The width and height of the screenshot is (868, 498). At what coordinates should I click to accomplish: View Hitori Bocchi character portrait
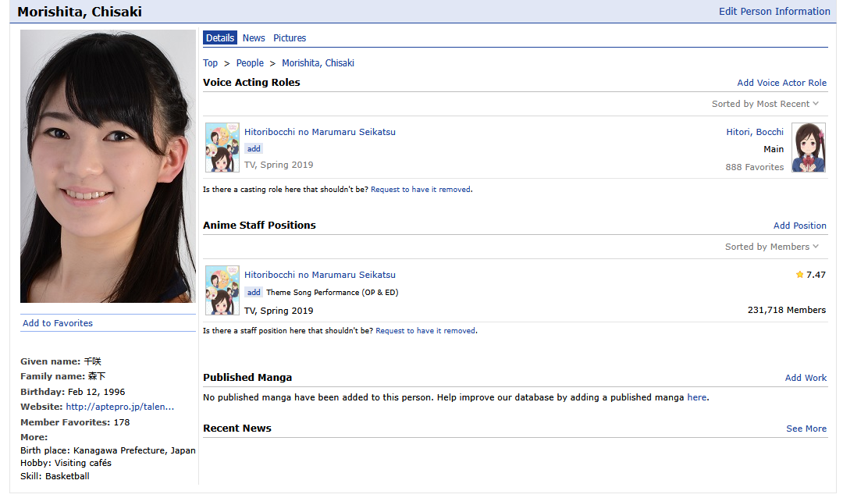point(808,148)
